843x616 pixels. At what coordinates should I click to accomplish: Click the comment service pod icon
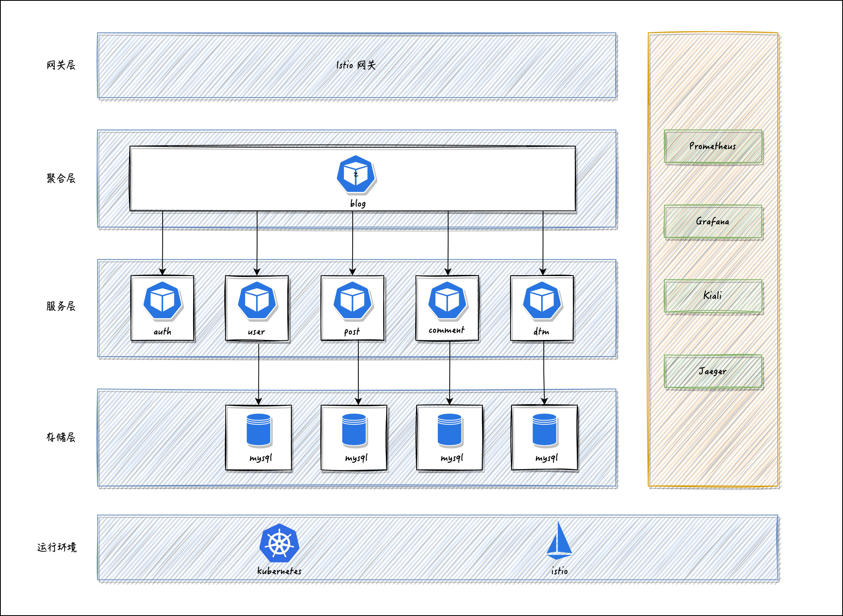[447, 301]
